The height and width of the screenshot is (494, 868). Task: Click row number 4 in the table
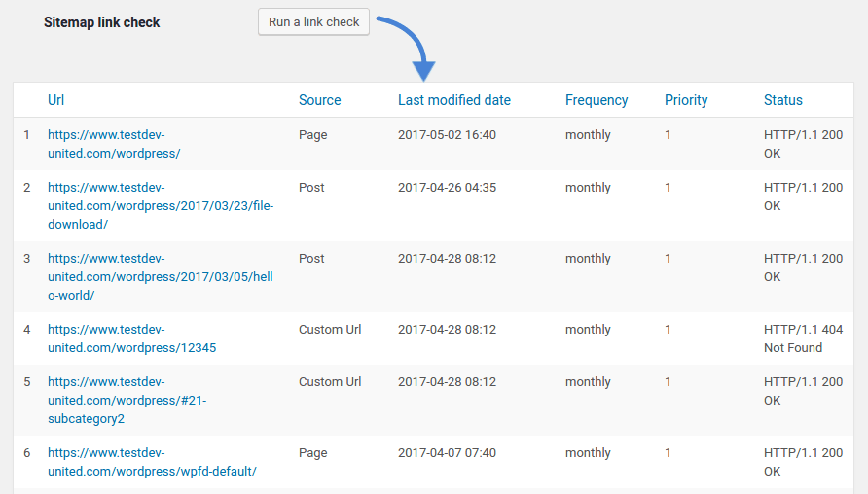point(27,330)
